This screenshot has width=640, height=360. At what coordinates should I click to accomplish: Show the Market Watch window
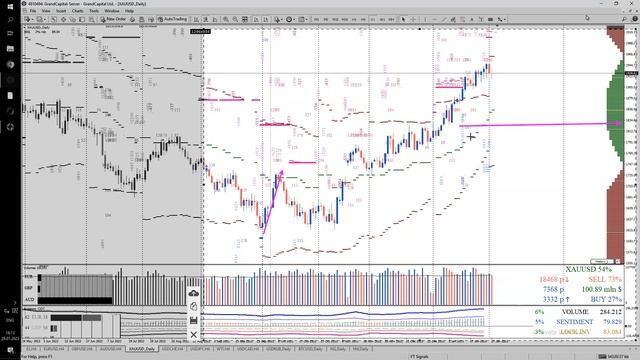(54, 19)
